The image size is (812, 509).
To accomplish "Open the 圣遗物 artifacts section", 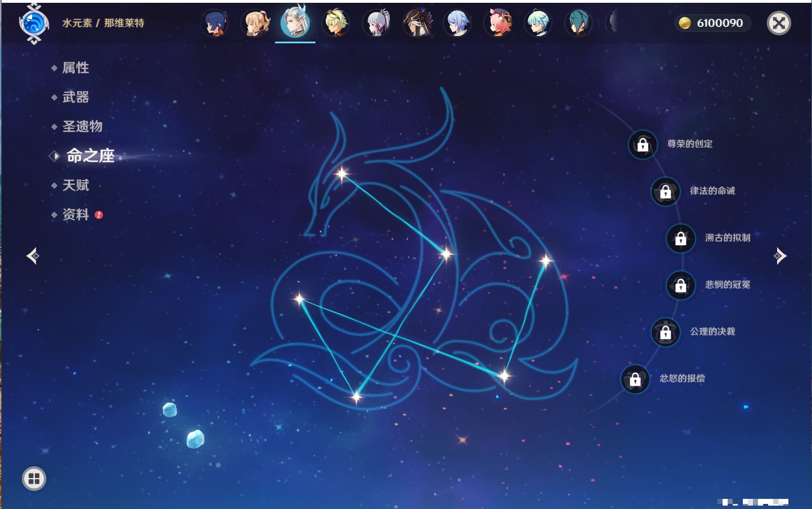I will 82,127.
